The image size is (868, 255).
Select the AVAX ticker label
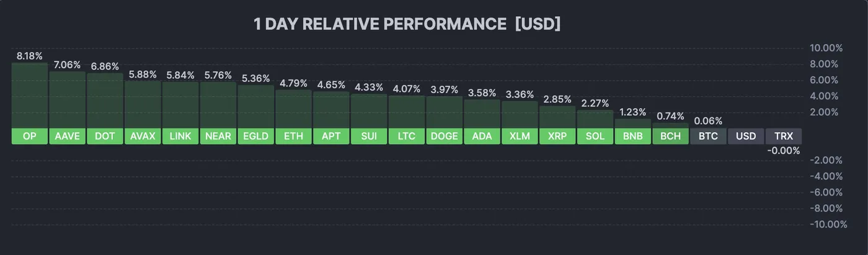pyautogui.click(x=143, y=136)
